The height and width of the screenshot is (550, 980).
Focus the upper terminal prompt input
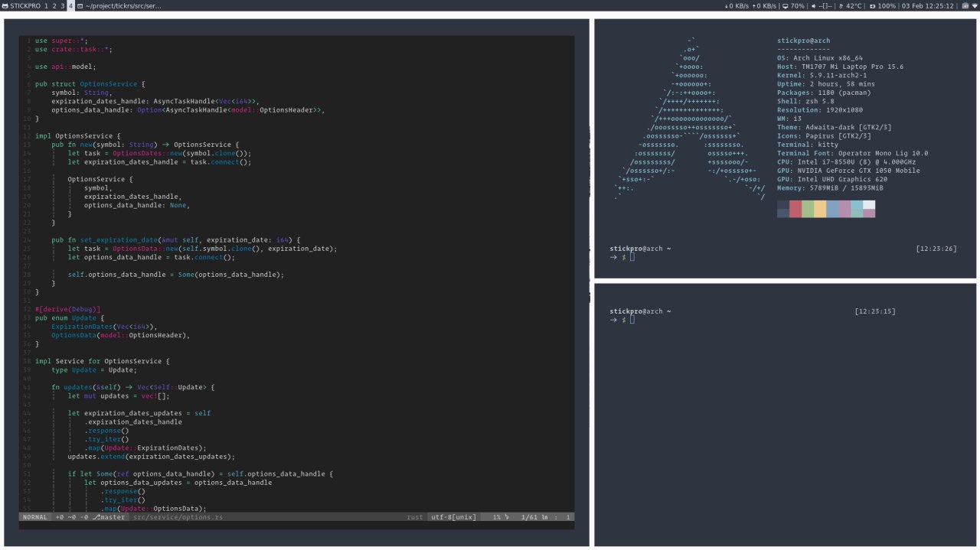(x=632, y=257)
